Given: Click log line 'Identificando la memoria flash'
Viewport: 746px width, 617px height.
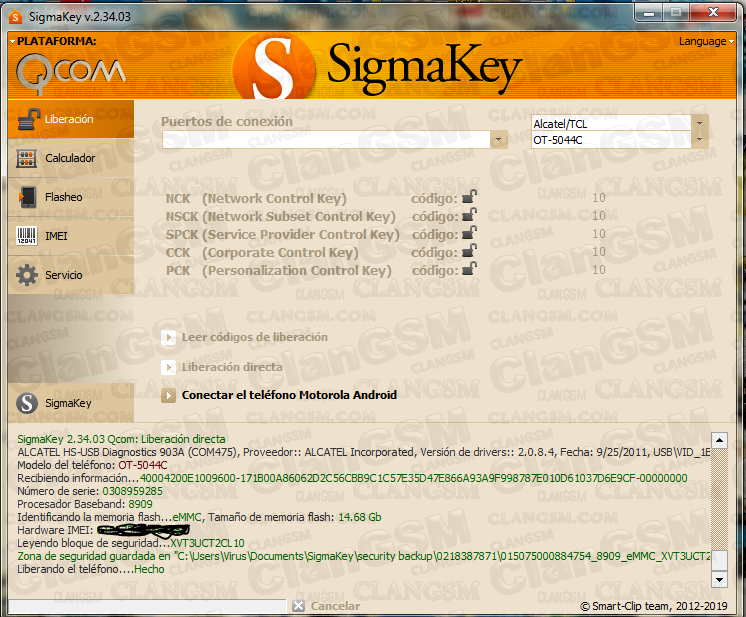Looking at the screenshot, I should 199,517.
